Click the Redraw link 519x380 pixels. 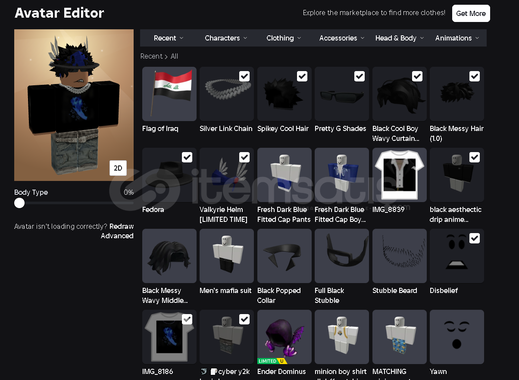click(x=121, y=226)
